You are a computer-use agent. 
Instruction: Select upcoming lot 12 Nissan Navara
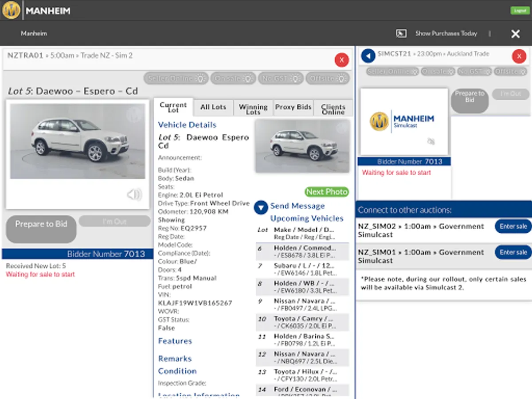[302, 358]
